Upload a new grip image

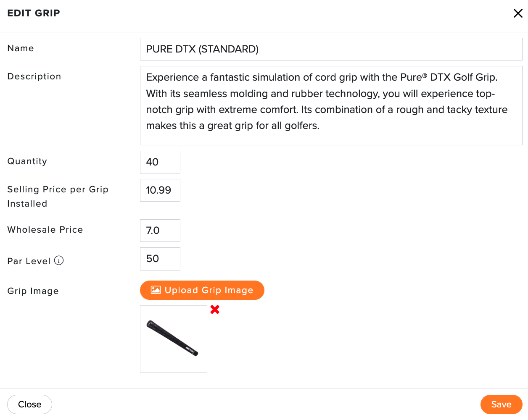(202, 290)
